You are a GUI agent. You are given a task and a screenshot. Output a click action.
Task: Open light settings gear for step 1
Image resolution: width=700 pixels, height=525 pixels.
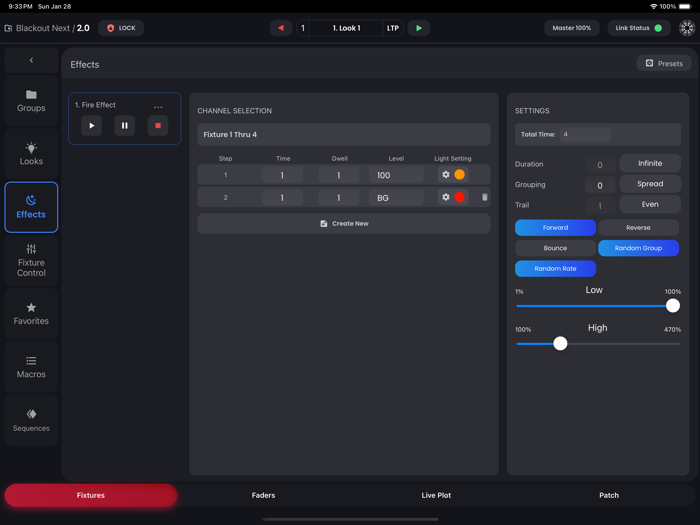[x=446, y=175]
